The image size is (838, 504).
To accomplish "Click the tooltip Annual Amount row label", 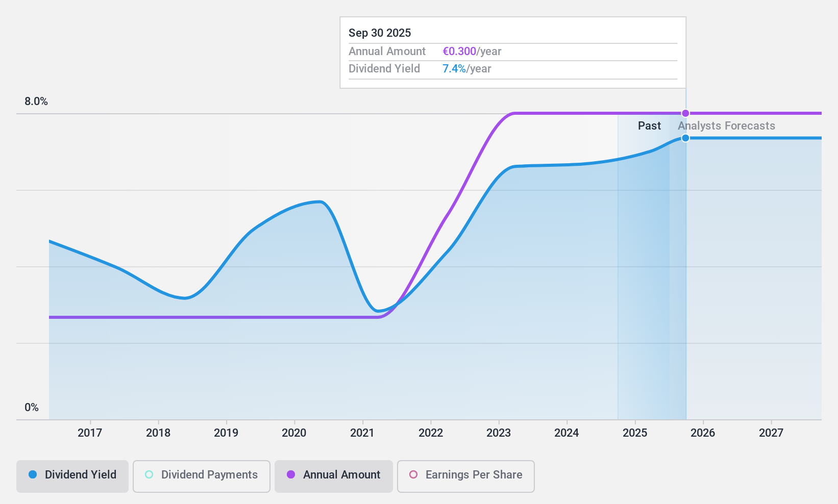I will 387,52.
